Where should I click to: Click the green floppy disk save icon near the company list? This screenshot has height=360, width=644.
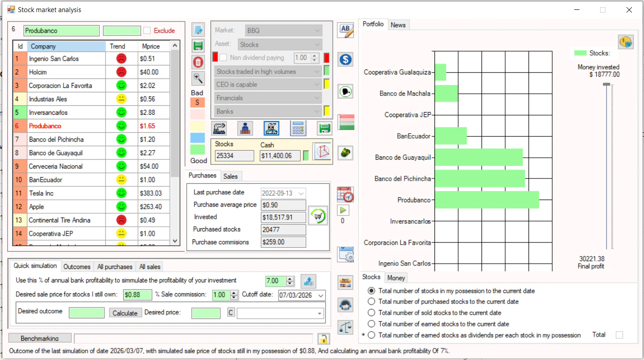198,46
